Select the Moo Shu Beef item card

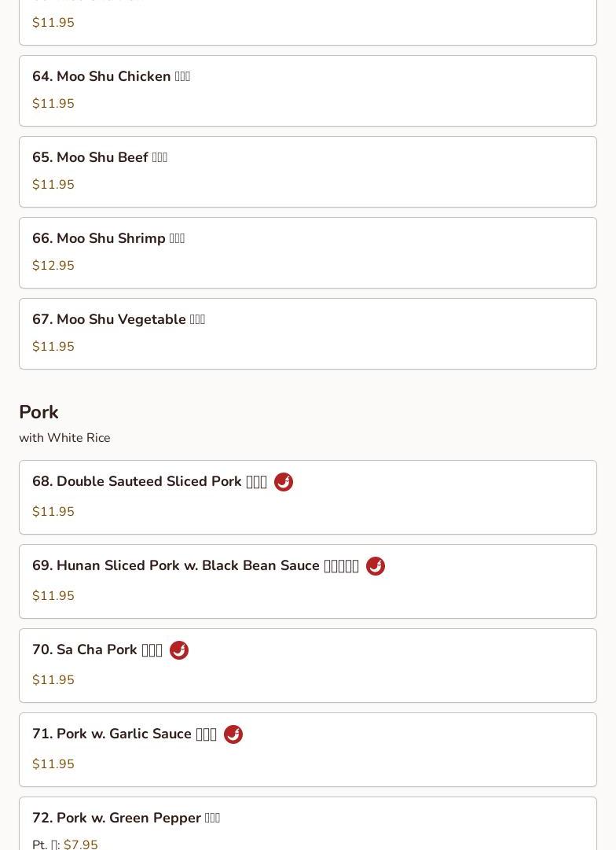308,172
